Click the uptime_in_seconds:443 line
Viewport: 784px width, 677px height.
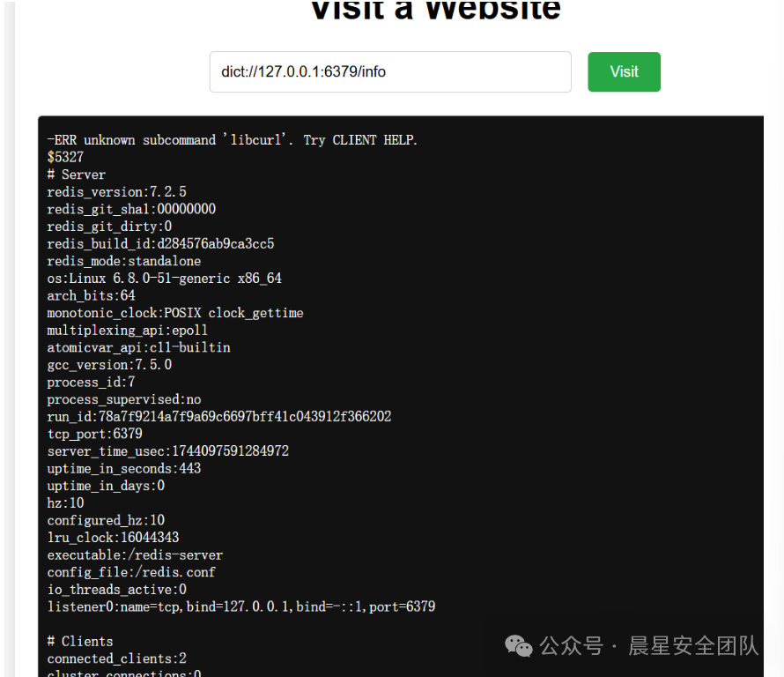[124, 468]
